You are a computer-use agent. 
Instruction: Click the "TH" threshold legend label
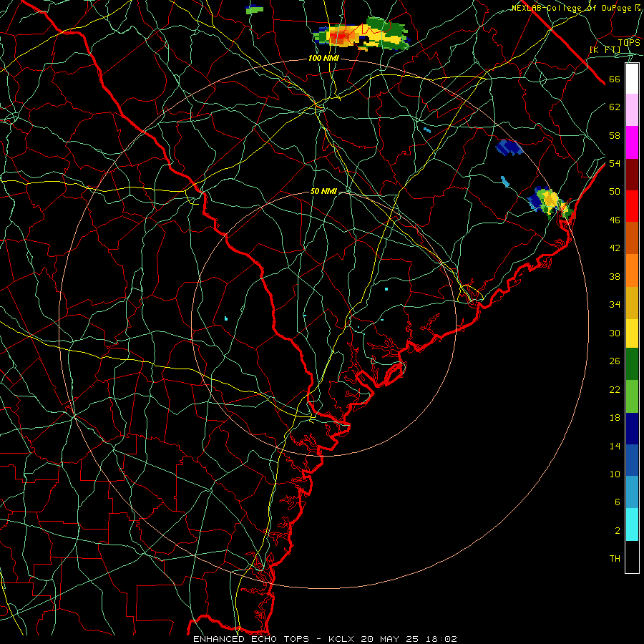[615, 559]
